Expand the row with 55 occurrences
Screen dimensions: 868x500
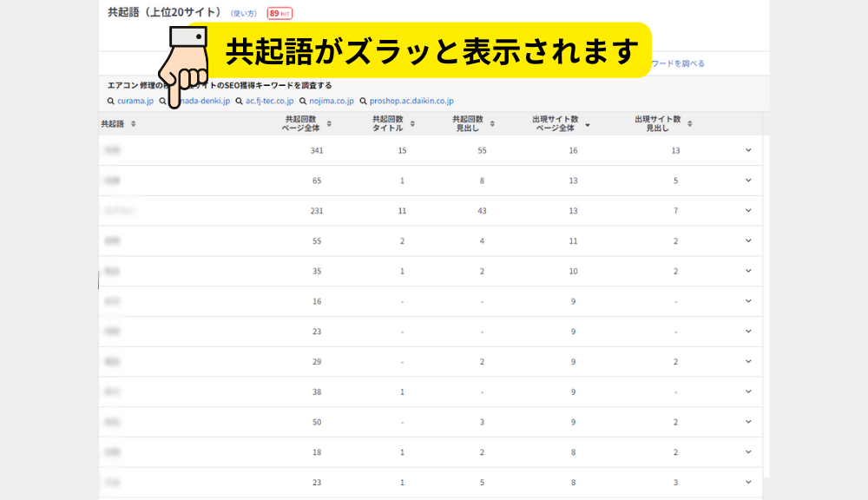point(748,240)
